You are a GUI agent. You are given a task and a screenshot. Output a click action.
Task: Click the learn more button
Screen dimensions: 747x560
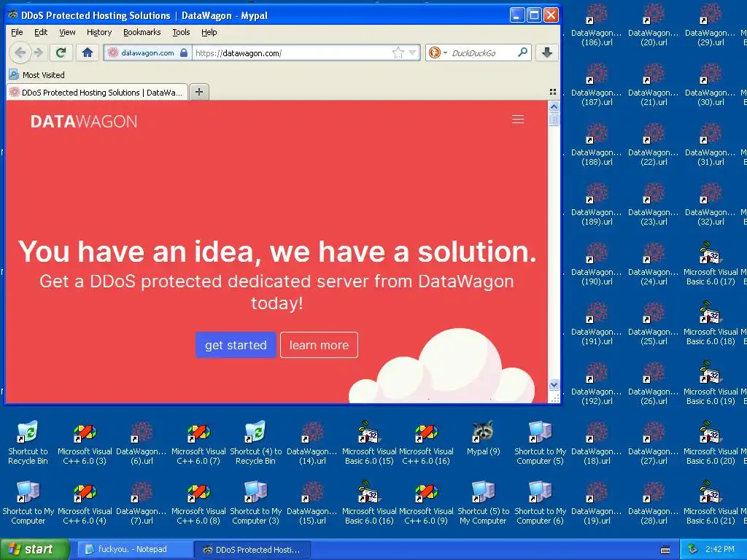[x=320, y=345]
